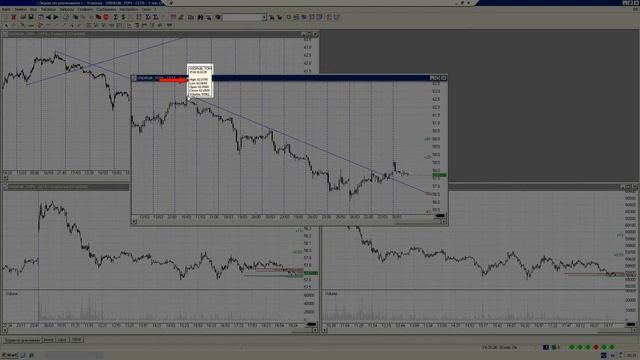The image size is (640, 360).
Task: Click the right arrow toolbar icon
Action: [56, 17]
